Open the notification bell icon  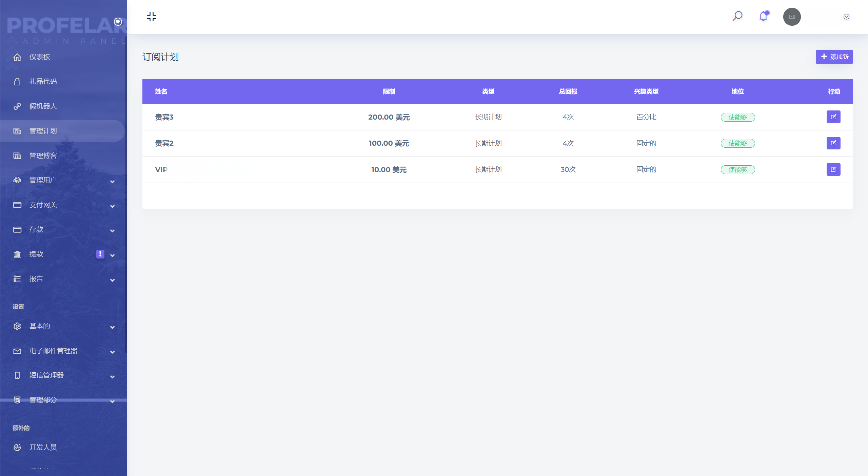coord(763,16)
